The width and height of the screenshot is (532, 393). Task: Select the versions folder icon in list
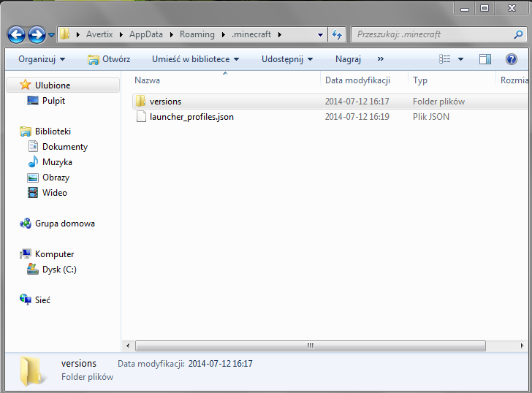point(140,101)
